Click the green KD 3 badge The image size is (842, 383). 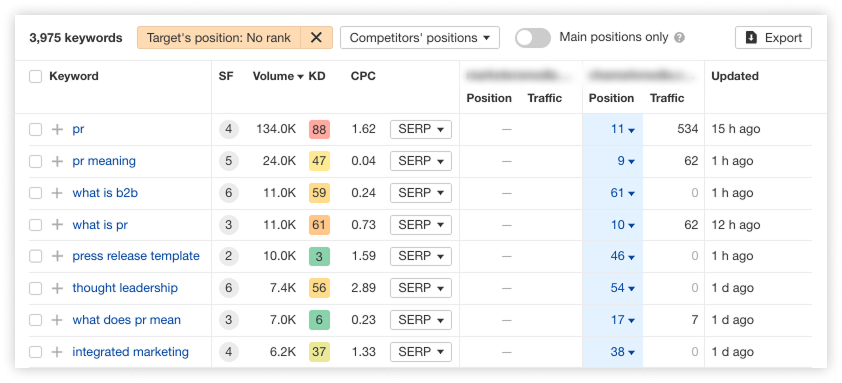[x=319, y=256]
